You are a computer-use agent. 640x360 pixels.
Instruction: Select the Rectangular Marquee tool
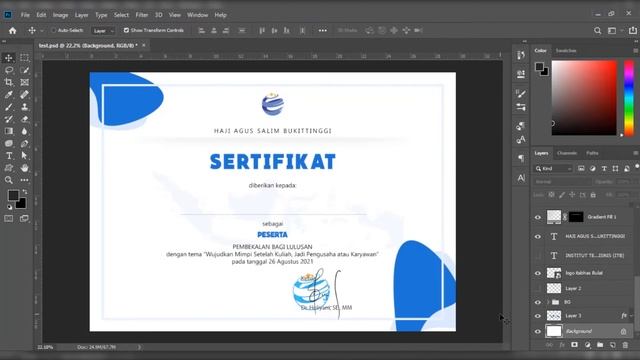click(x=24, y=58)
